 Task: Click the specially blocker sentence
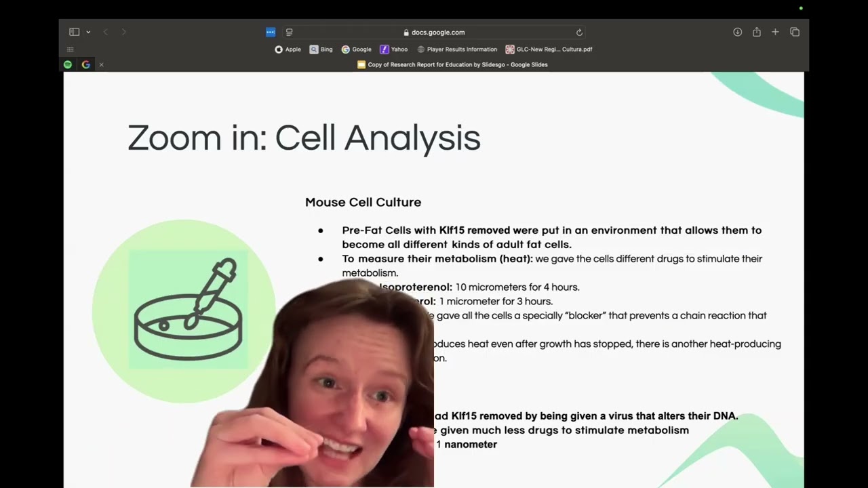coord(601,316)
